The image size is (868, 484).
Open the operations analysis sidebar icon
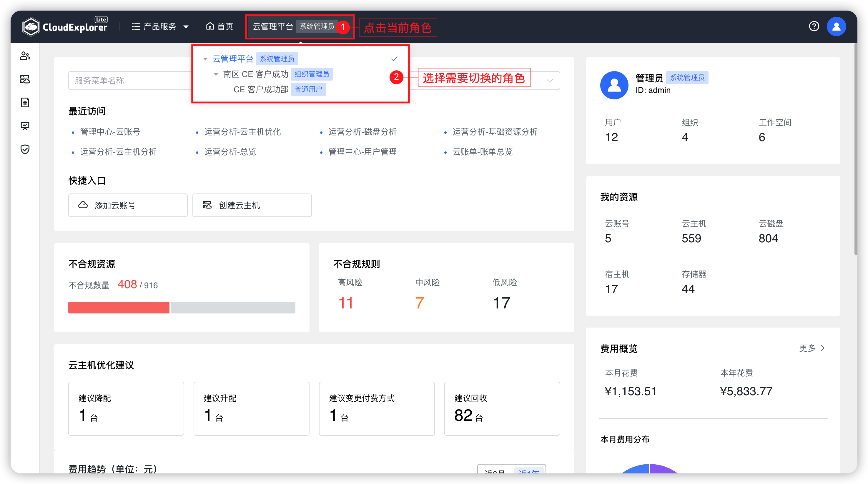click(x=25, y=126)
